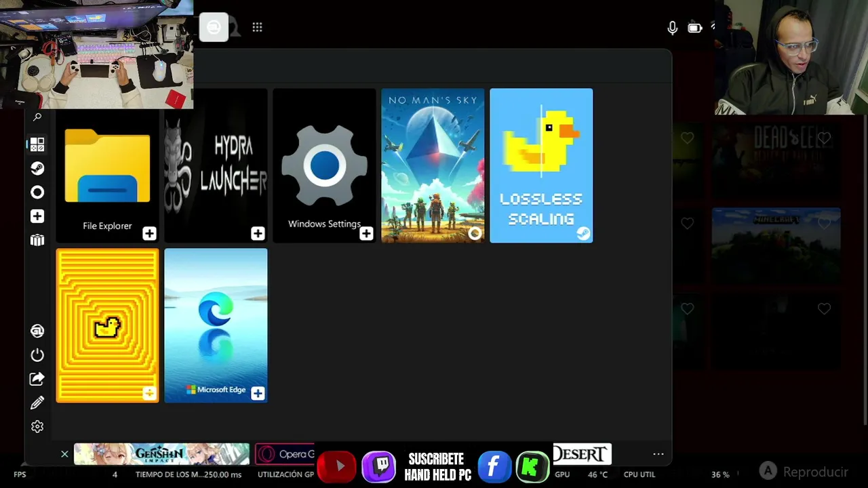Select the Minecraft card in background window
Screen dimensions: 868x488
pyautogui.click(x=776, y=245)
